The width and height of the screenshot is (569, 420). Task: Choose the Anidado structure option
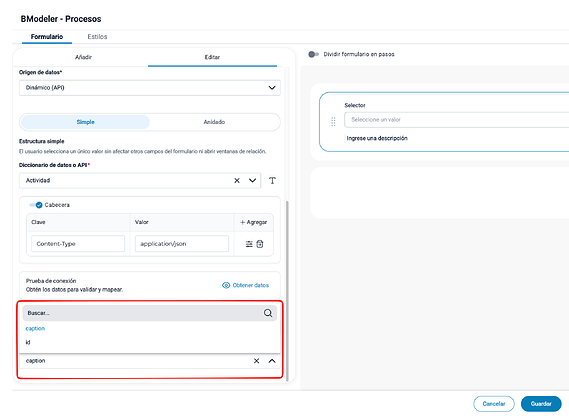[214, 122]
